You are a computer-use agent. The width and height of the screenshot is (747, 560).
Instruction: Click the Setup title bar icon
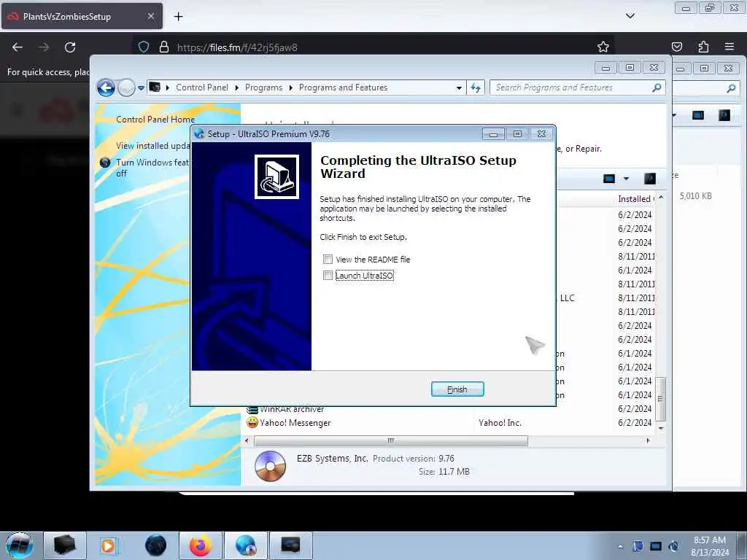[199, 134]
